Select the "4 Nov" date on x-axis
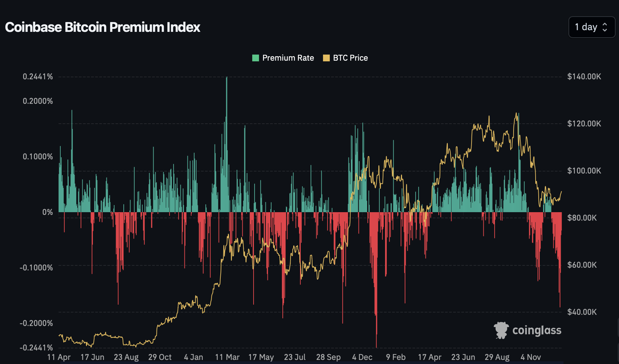Viewport: 619px width, 364px height. click(x=531, y=357)
